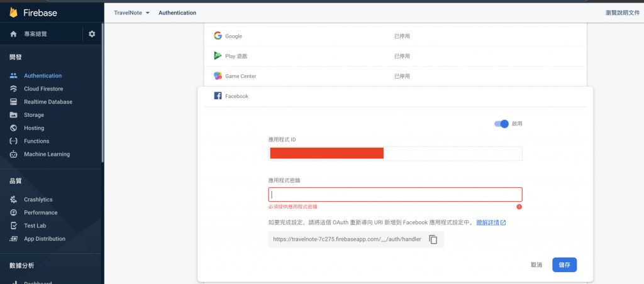Open the TravelNote project dropdown
The height and width of the screenshot is (284, 644).
(x=132, y=13)
